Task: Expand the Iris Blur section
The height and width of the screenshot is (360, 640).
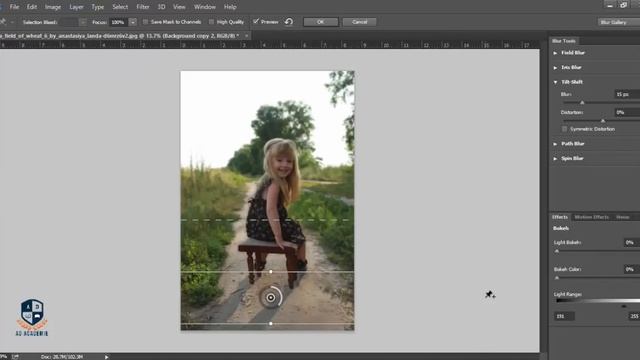Action: tap(555, 68)
